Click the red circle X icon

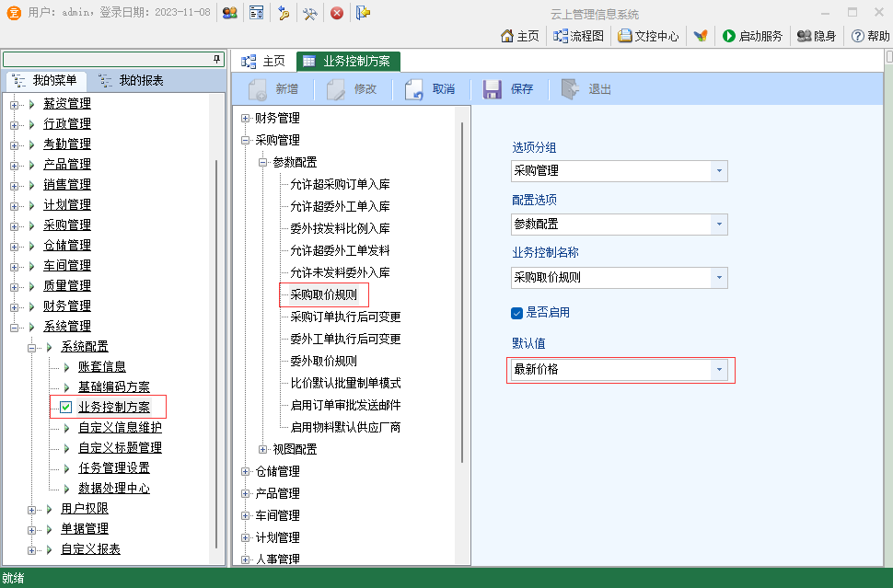(x=337, y=13)
